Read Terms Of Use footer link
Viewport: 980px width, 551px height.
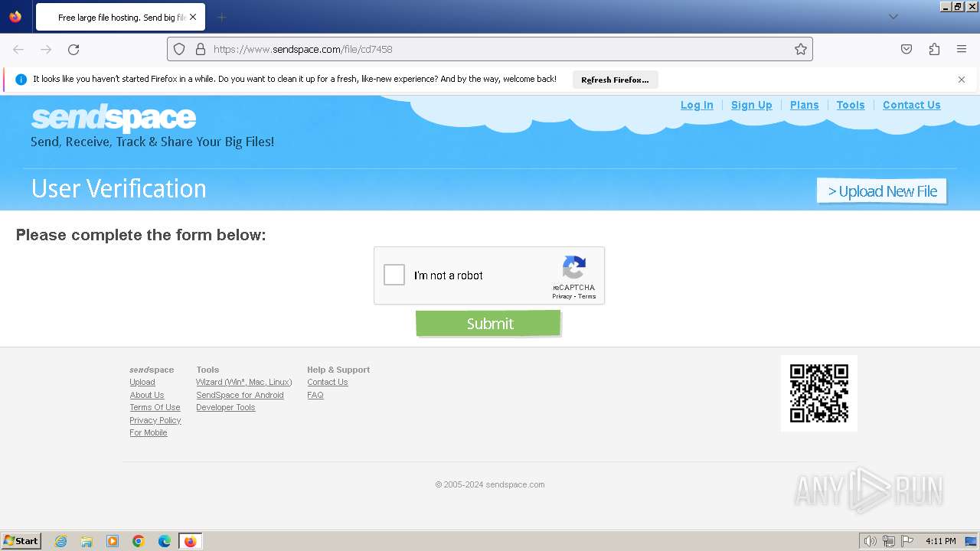[x=155, y=407]
